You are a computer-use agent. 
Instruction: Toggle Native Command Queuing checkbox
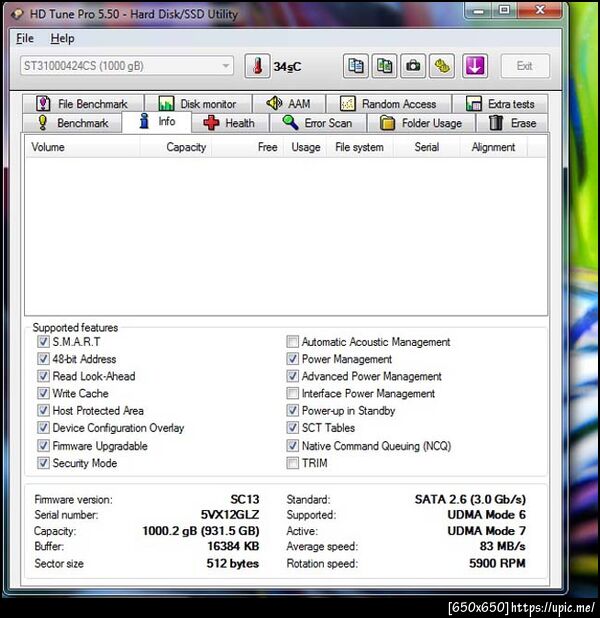point(293,446)
